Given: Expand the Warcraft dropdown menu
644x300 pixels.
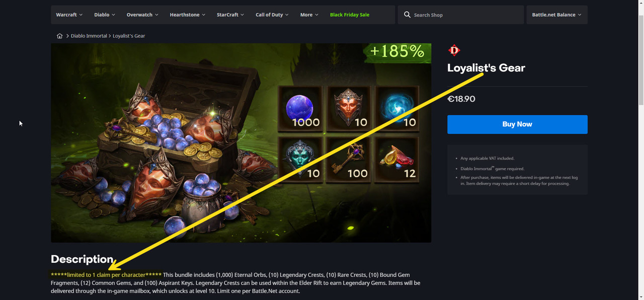Looking at the screenshot, I should tap(69, 15).
